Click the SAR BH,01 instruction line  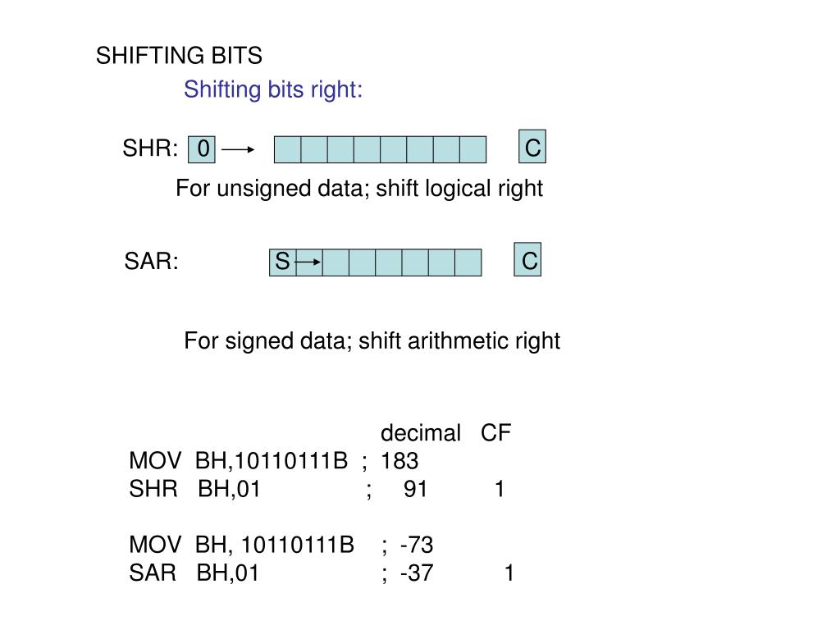tap(194, 573)
